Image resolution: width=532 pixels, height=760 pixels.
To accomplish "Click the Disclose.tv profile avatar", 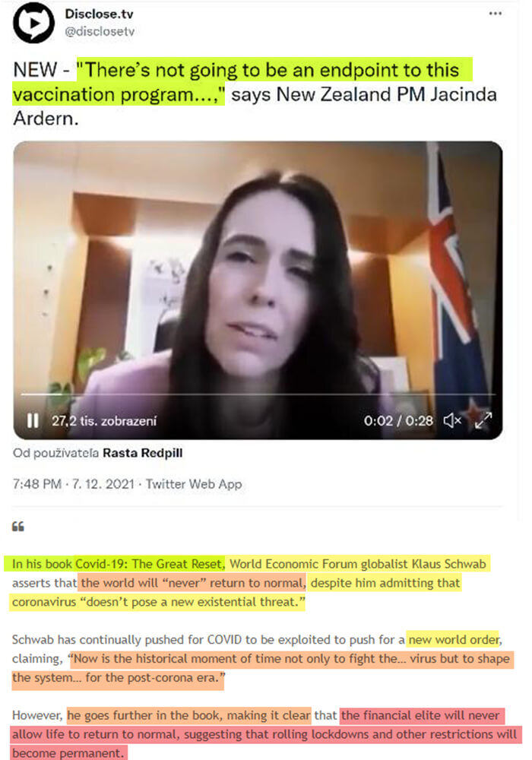I will pyautogui.click(x=33, y=23).
